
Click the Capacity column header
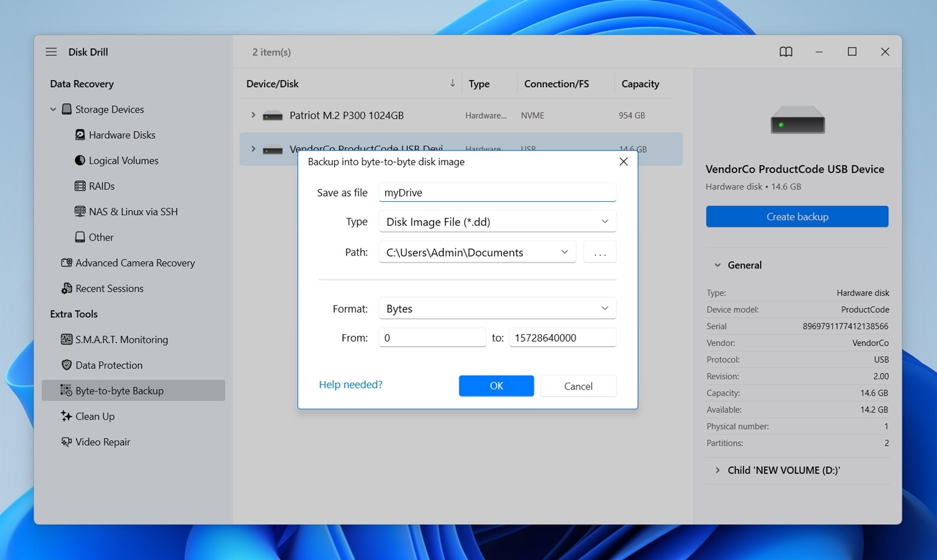pyautogui.click(x=640, y=84)
